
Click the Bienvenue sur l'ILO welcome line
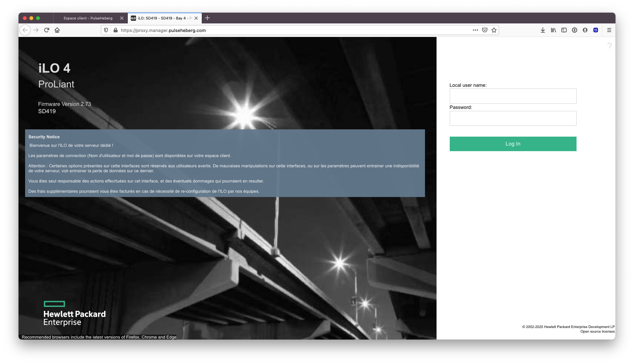coord(71,146)
